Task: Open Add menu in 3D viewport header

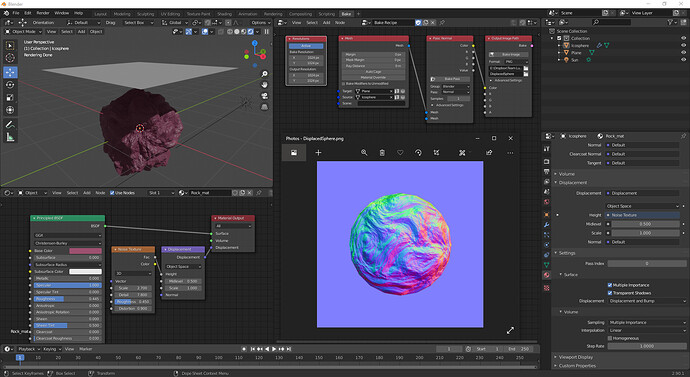Action: pyautogui.click(x=81, y=32)
